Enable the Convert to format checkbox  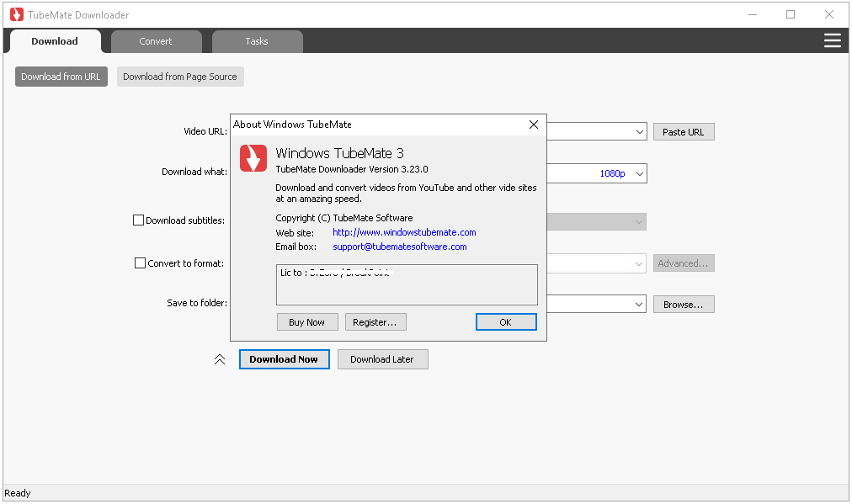point(140,263)
